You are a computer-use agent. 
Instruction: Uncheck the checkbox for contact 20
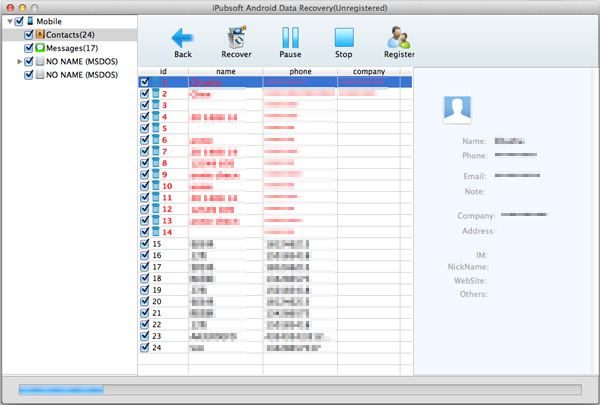(x=145, y=301)
